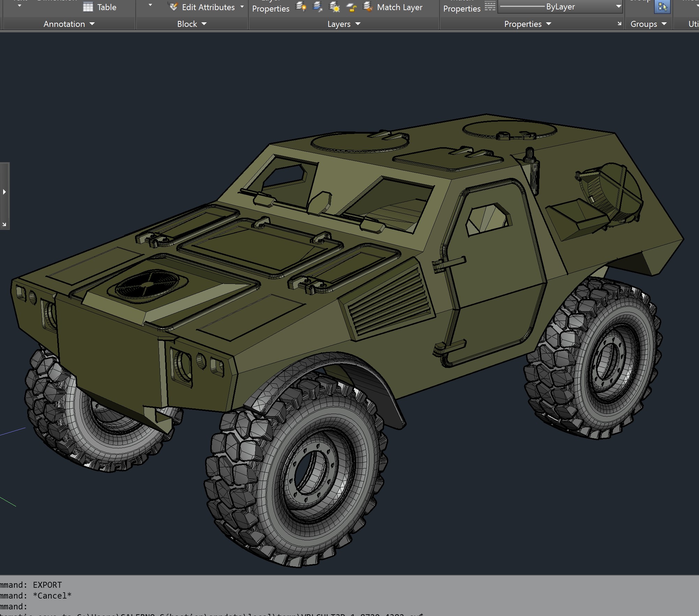The image size is (699, 616).
Task: Click the layer freeze icon with sun
Action: [x=335, y=6]
